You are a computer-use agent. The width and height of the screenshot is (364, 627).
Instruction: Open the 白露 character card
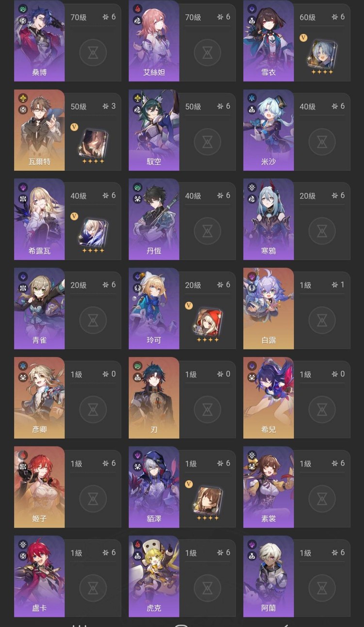pyautogui.click(x=268, y=309)
